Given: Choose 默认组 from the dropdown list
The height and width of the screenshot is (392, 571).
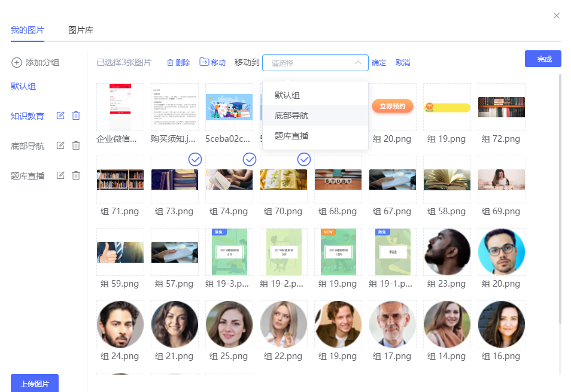Looking at the screenshot, I should tap(287, 95).
